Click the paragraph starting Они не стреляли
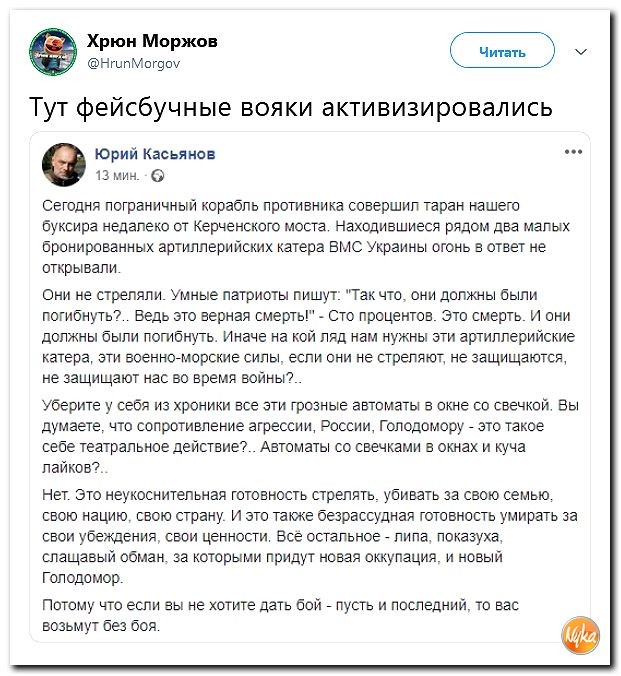Screen dimensions: 621x676 point(309,336)
